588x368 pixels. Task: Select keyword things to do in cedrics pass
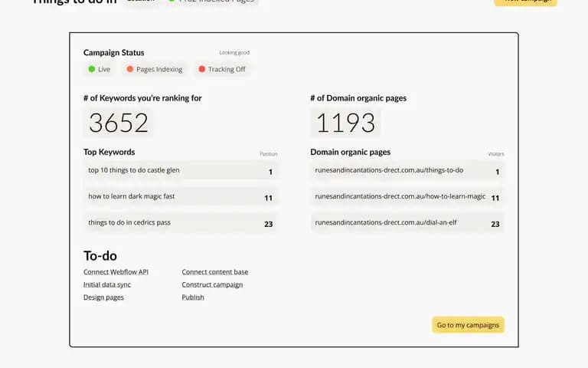point(181,223)
